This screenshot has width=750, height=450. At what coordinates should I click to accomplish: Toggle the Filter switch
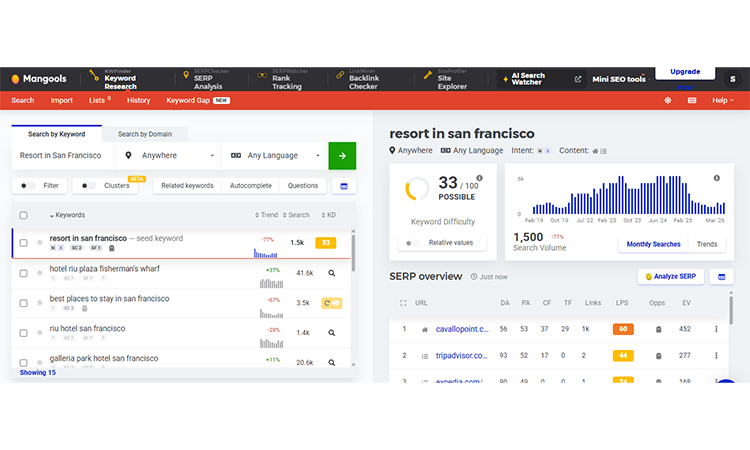tap(28, 186)
